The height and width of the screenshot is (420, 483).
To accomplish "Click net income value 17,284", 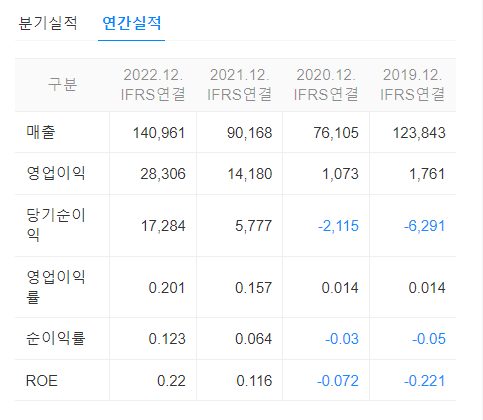I will click(x=163, y=226).
